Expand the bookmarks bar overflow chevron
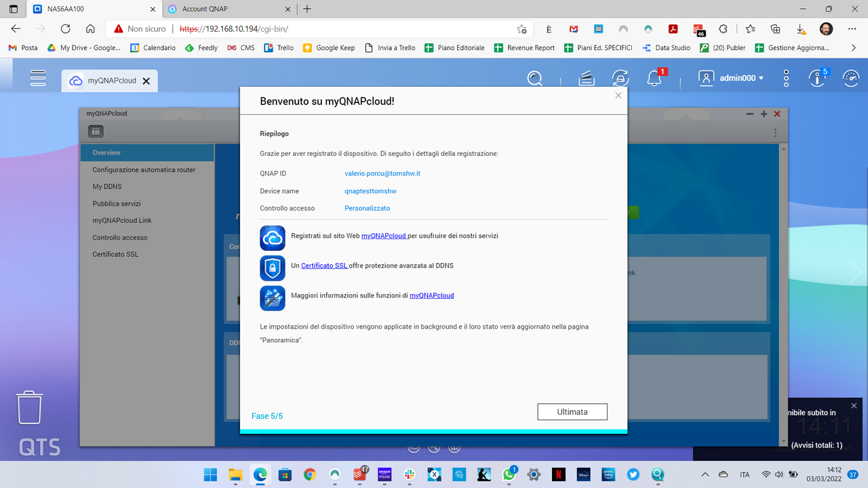Viewport: 868px width, 488px height. (x=854, y=48)
